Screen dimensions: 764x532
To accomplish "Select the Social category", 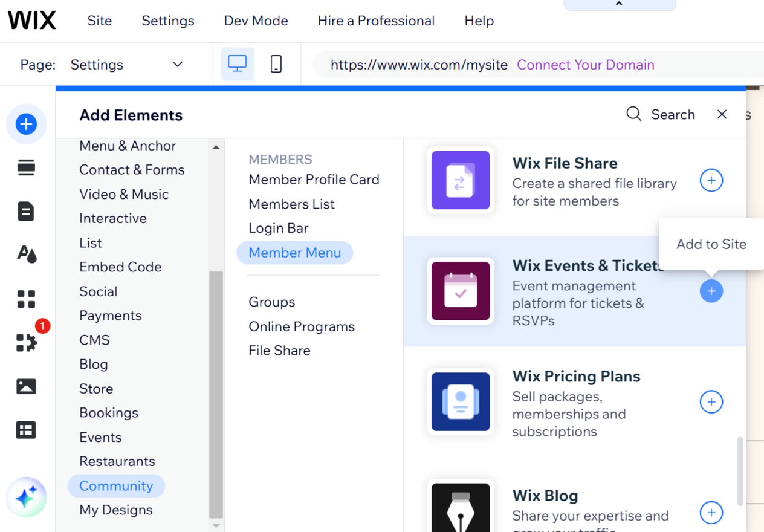I will (x=99, y=291).
